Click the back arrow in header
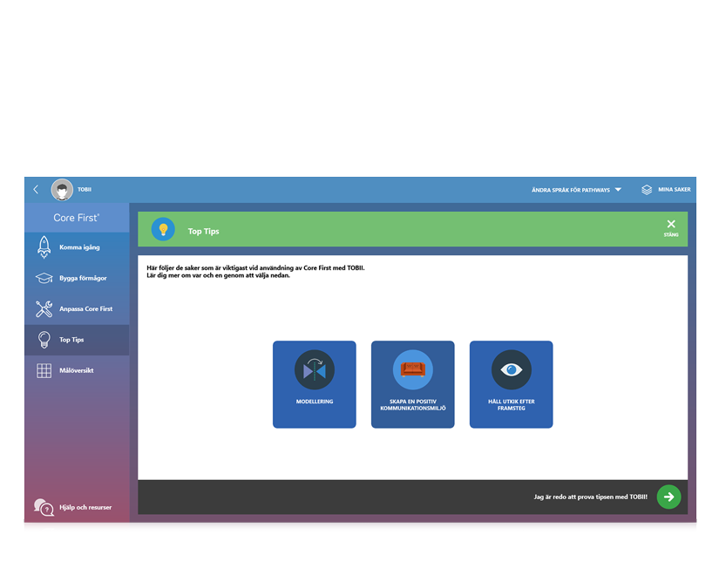This screenshot has width=719, height=588. (x=36, y=190)
